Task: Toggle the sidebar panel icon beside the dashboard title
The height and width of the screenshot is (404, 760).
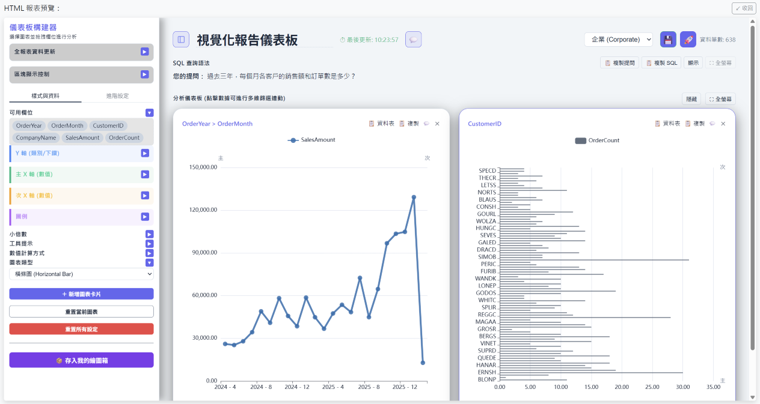Action: point(181,39)
